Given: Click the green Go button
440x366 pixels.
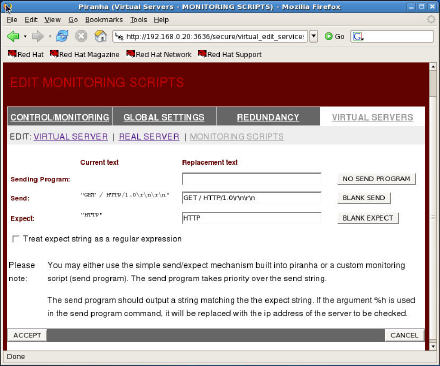Looking at the screenshot, I should (334, 36).
